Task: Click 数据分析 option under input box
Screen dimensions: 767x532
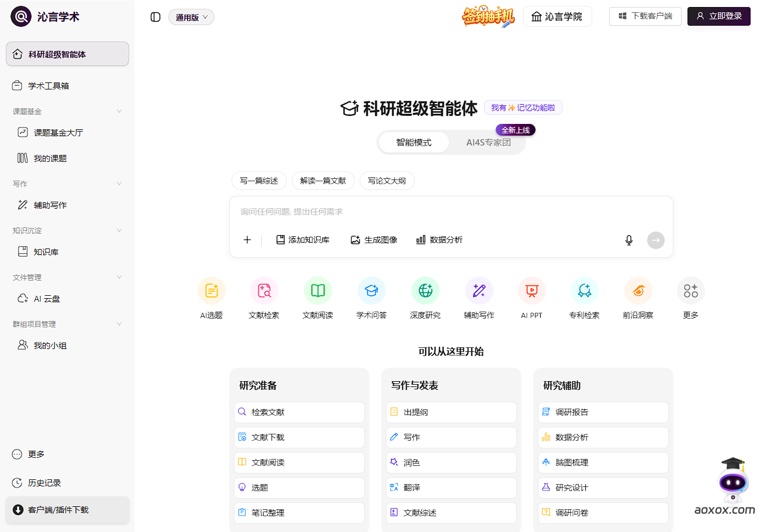Action: pyautogui.click(x=440, y=240)
